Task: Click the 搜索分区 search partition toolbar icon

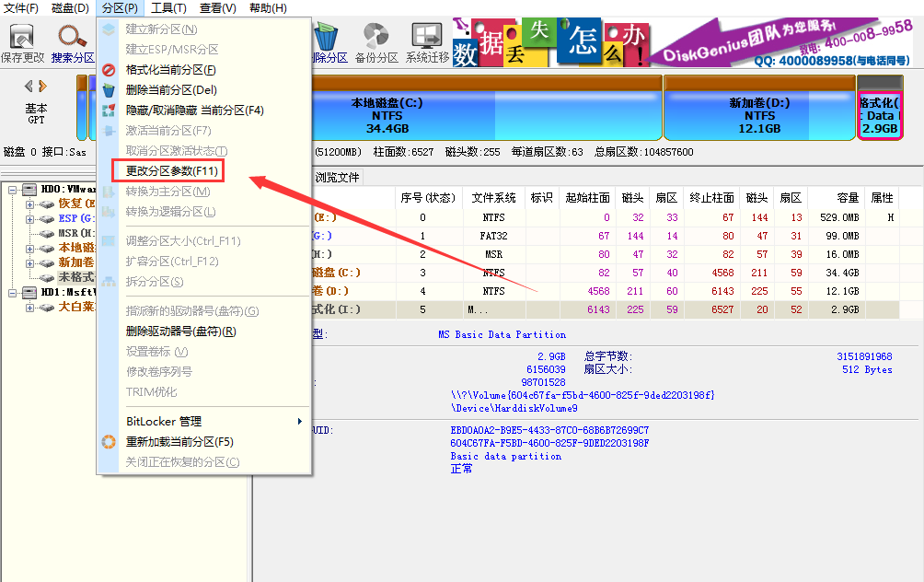Action: 72,37
